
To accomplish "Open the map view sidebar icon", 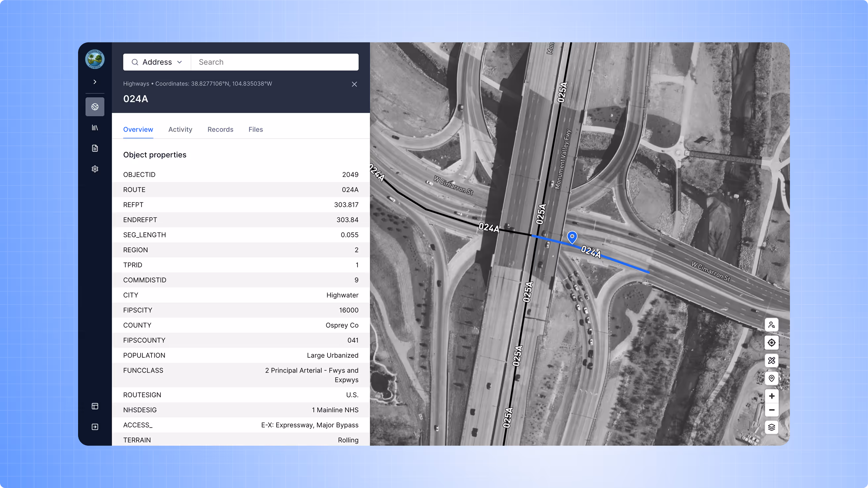I will point(95,107).
